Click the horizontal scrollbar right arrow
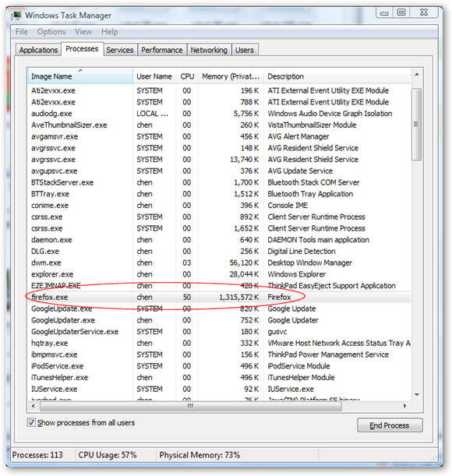452x476 pixels. tap(404, 406)
